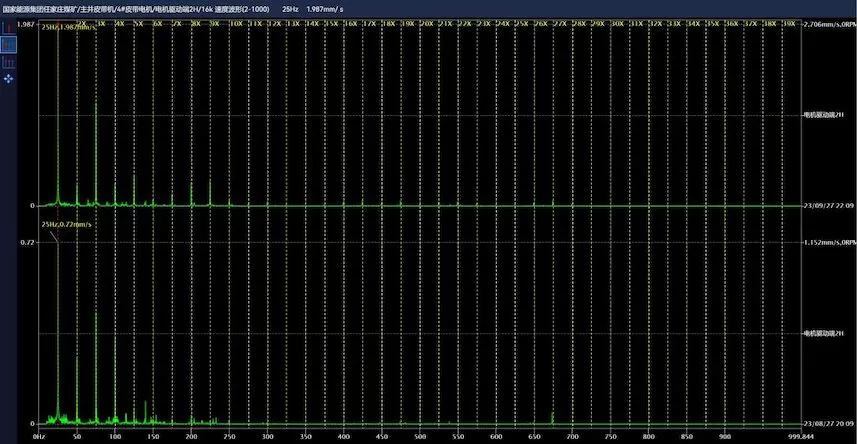Click the 0Hz origin label on frequency axis
Viewport: 857px width, 444px height.
pos(40,436)
